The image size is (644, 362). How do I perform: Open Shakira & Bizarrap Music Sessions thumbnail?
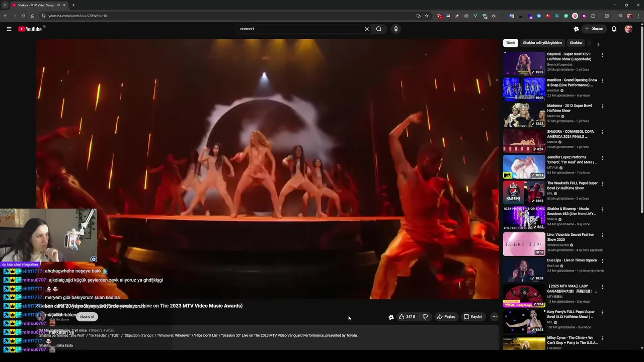[x=524, y=218]
